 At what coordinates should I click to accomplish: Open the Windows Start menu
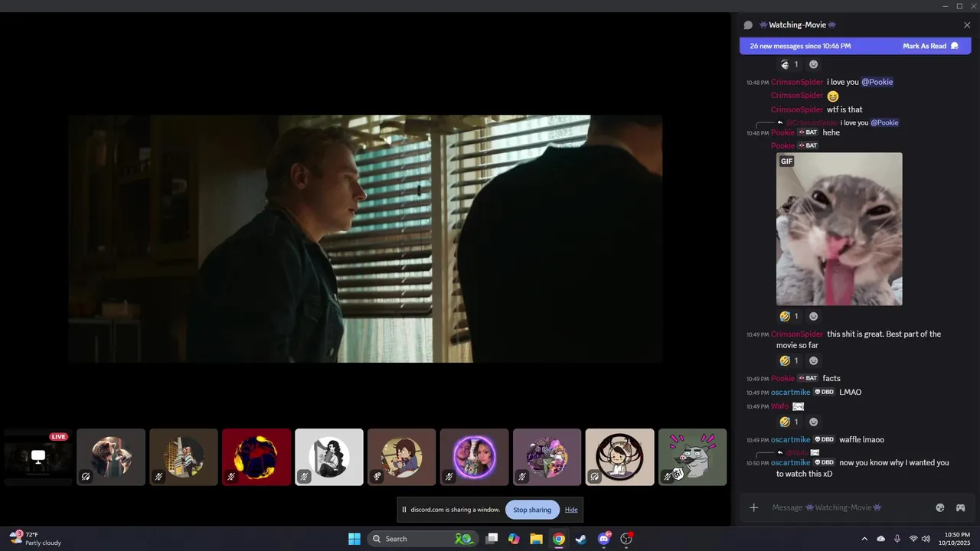[354, 539]
